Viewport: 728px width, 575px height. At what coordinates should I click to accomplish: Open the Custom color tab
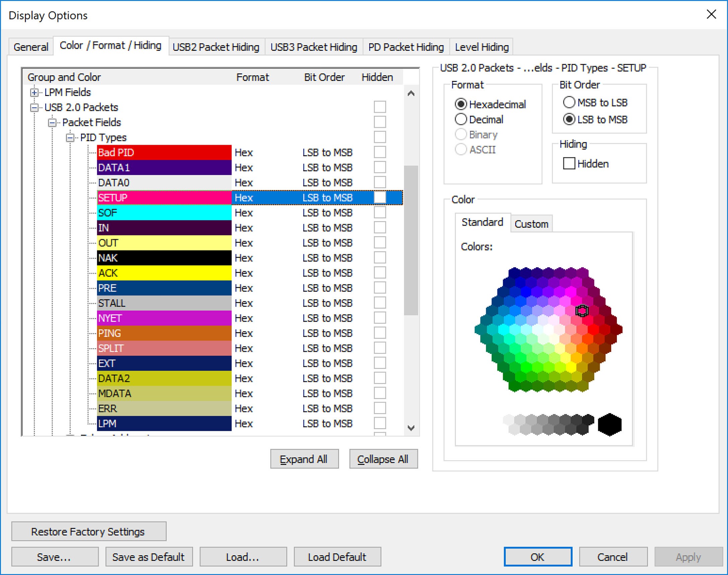point(531,224)
